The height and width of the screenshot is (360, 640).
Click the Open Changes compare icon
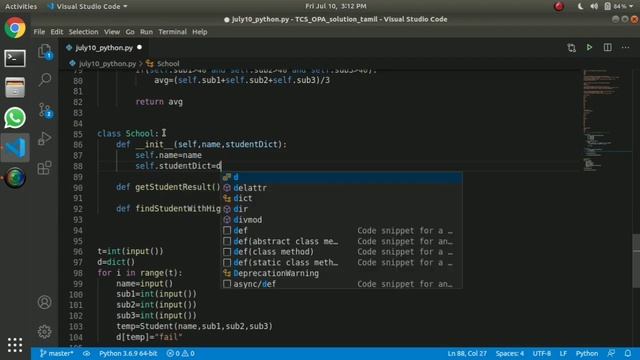click(571, 48)
